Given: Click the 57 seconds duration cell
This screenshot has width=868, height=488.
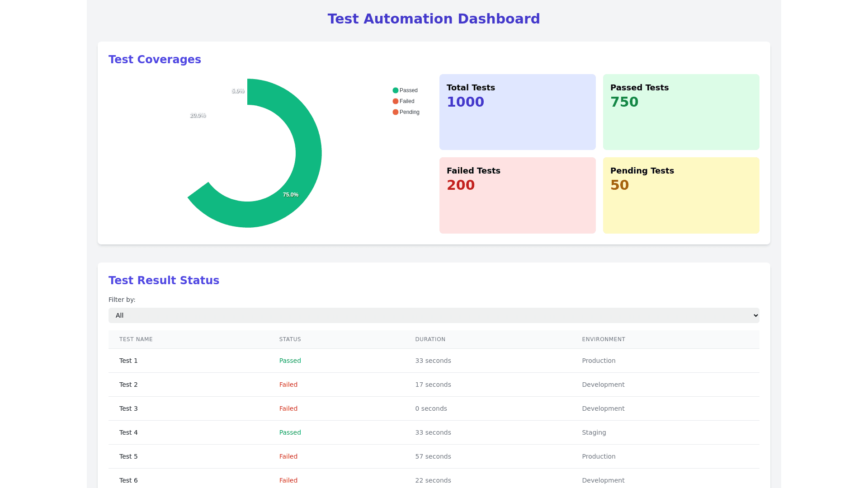Looking at the screenshot, I should click(433, 456).
